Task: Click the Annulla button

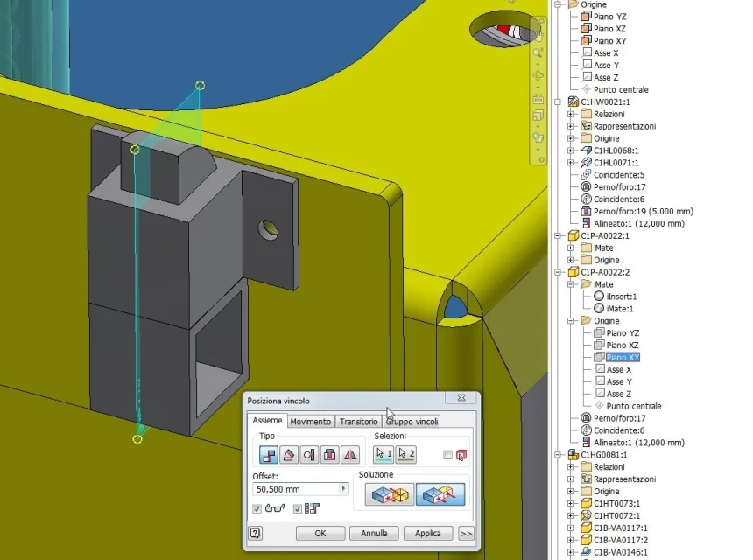Action: (x=374, y=533)
